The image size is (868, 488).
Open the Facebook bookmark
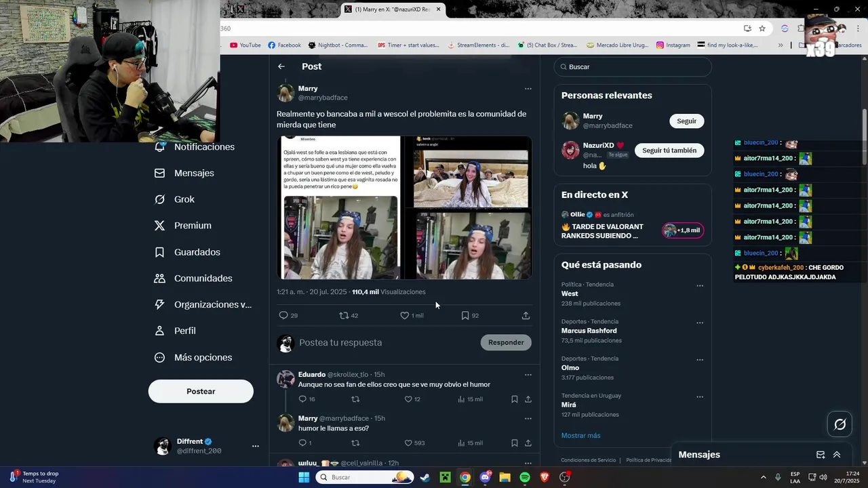pyautogui.click(x=284, y=45)
